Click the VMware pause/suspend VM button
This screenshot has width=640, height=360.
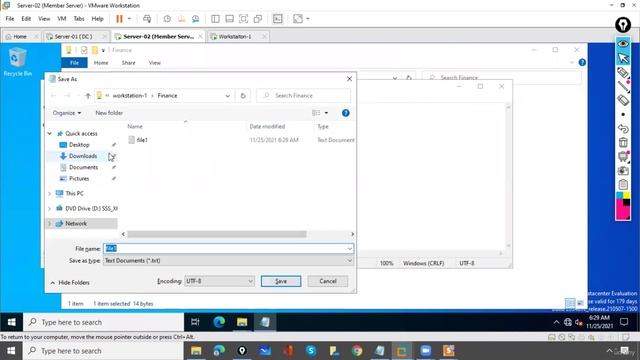point(119,19)
